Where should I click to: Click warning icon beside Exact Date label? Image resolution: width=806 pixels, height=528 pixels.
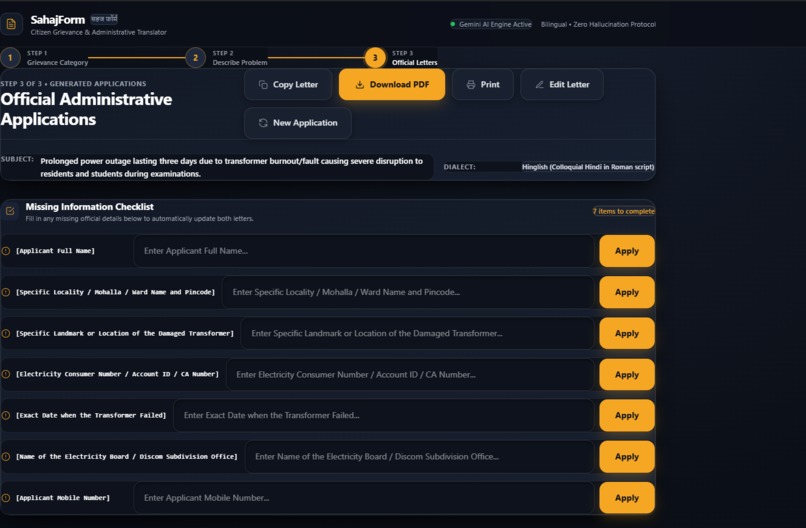(x=6, y=415)
